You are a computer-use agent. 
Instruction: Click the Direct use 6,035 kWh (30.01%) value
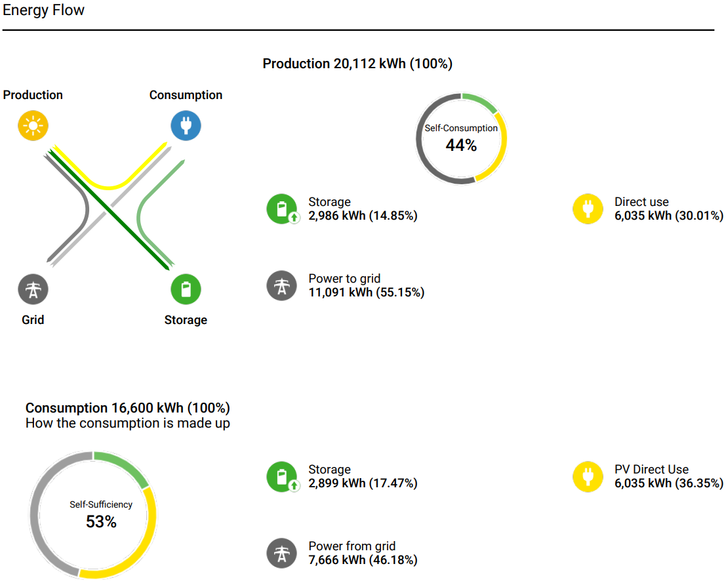(668, 216)
